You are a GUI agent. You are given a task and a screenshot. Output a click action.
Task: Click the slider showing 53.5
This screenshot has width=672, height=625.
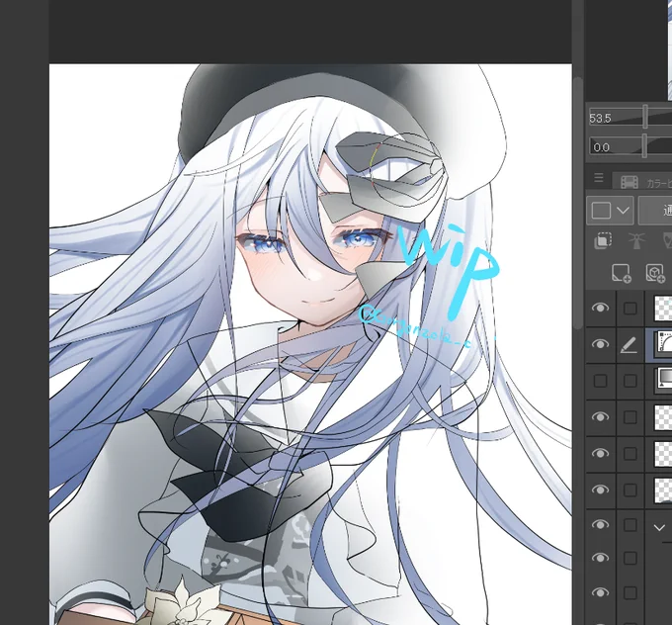coord(630,117)
